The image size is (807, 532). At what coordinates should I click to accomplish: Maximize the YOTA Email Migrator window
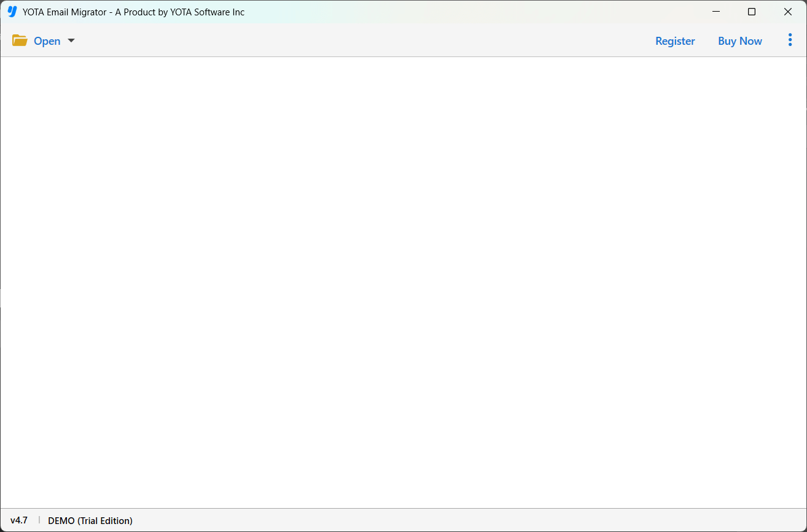click(x=752, y=12)
